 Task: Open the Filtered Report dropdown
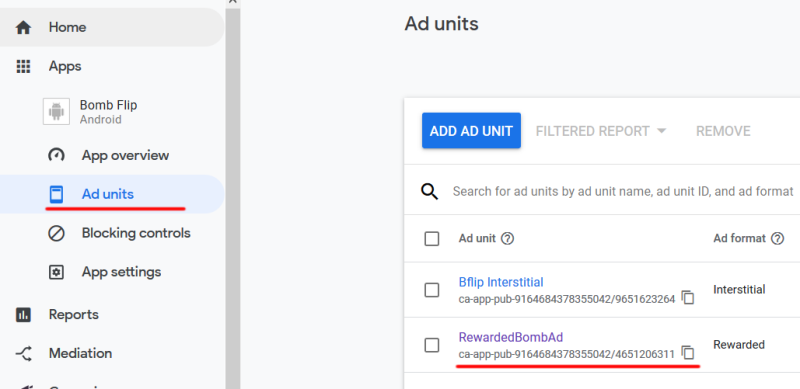click(601, 131)
